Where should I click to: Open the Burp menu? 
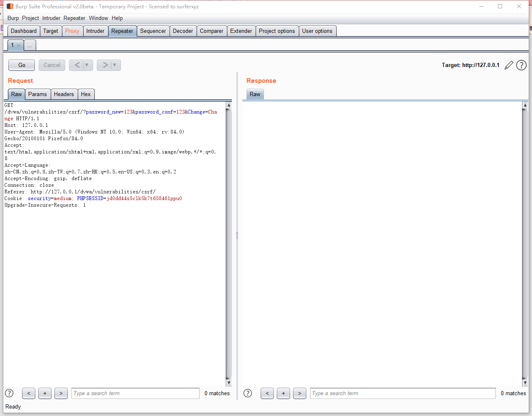(13, 18)
